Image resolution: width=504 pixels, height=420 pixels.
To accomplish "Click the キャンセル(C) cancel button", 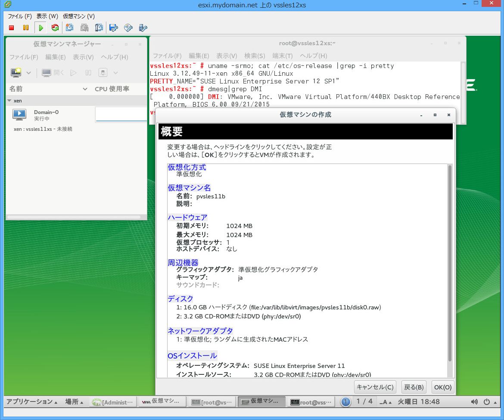I will [375, 387].
